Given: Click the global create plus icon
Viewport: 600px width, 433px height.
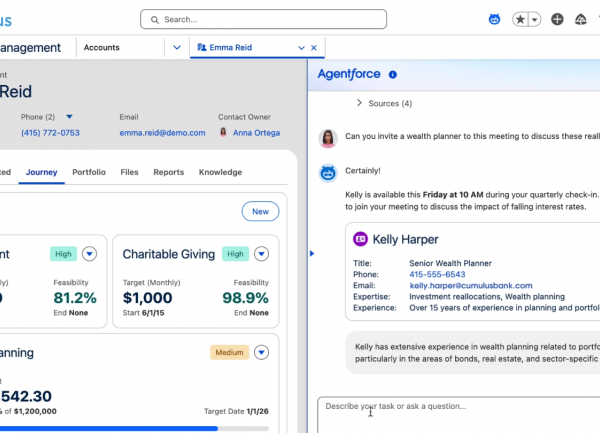Looking at the screenshot, I should pos(557,19).
